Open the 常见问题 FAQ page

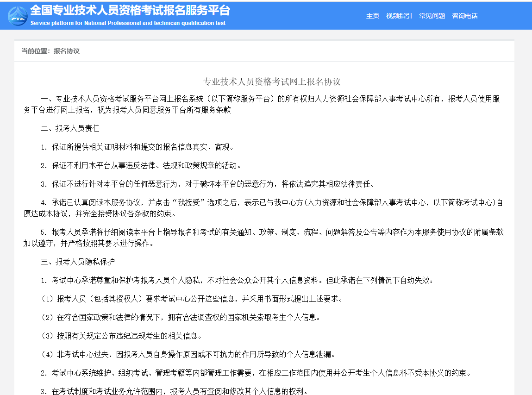click(x=432, y=15)
